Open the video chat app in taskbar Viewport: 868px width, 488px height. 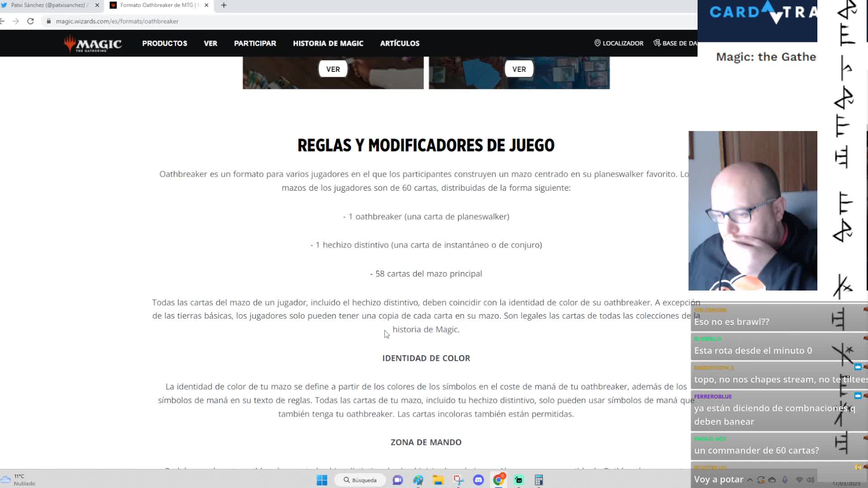click(x=398, y=480)
